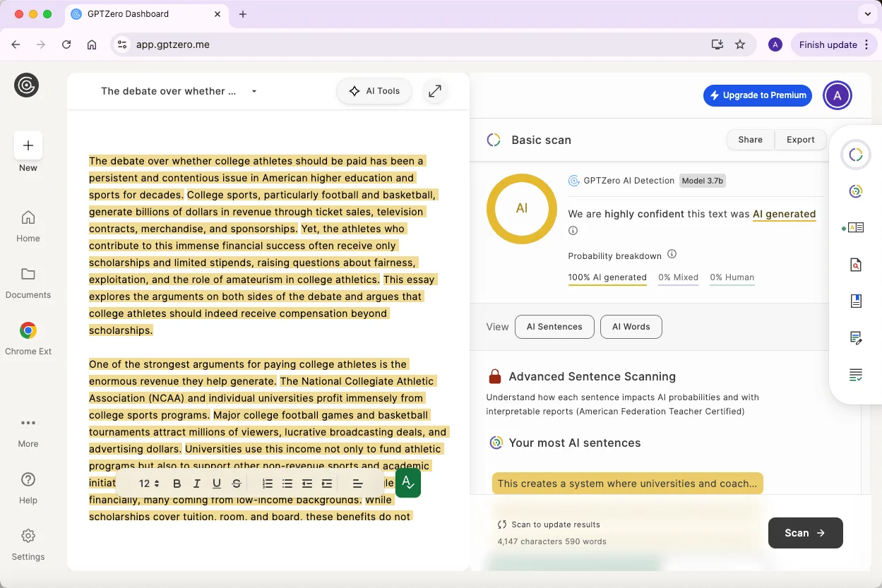Toggle underline formatting
The image size is (882, 588).
(217, 484)
